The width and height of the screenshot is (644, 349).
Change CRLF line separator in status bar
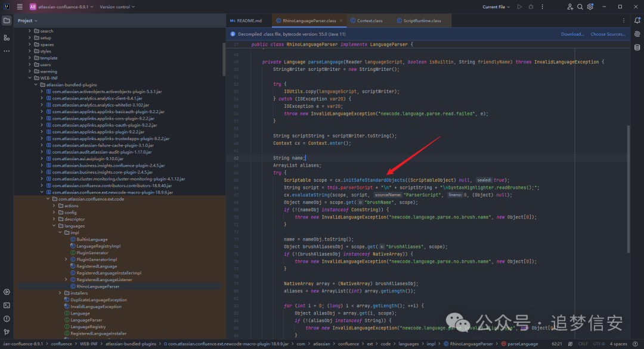pyautogui.click(x=583, y=344)
